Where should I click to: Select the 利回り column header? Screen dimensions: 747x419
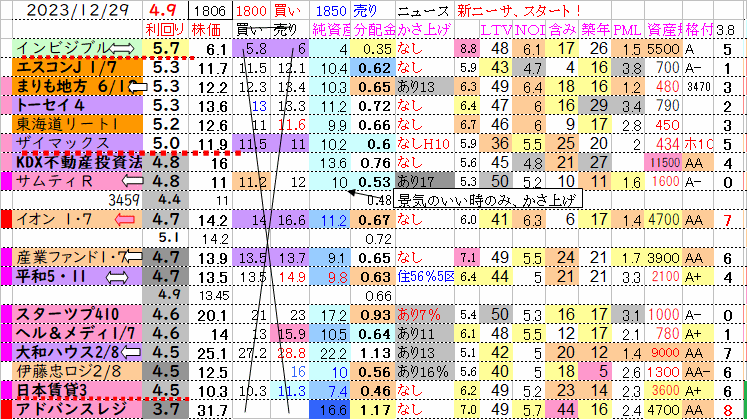tap(164, 29)
